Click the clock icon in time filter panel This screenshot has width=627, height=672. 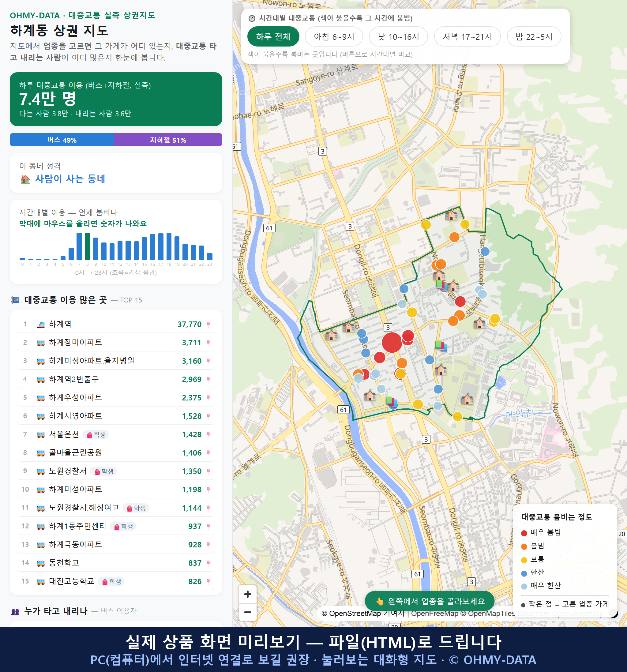point(251,18)
